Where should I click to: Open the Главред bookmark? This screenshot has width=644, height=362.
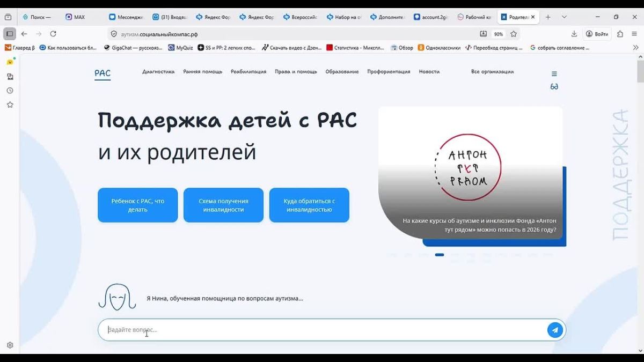tap(20, 48)
